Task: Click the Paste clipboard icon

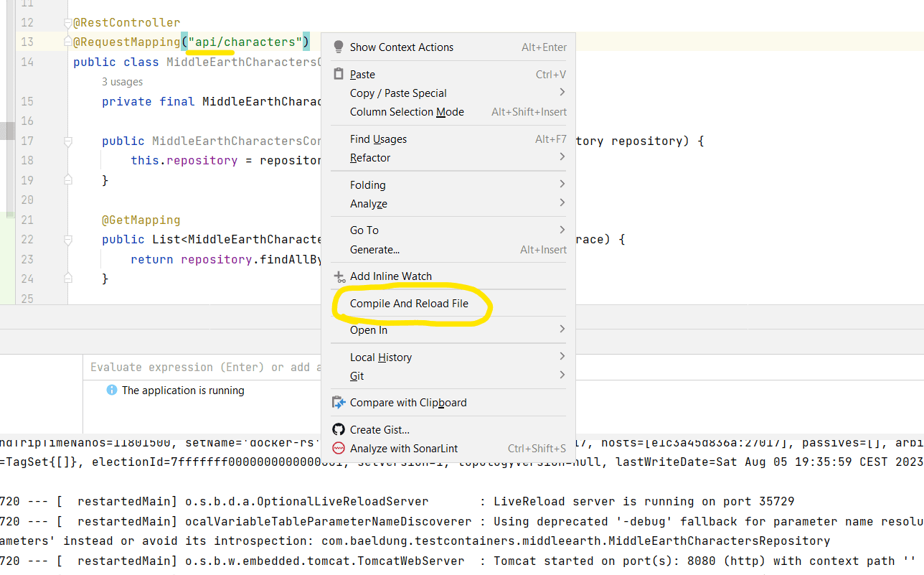Action: click(x=338, y=74)
